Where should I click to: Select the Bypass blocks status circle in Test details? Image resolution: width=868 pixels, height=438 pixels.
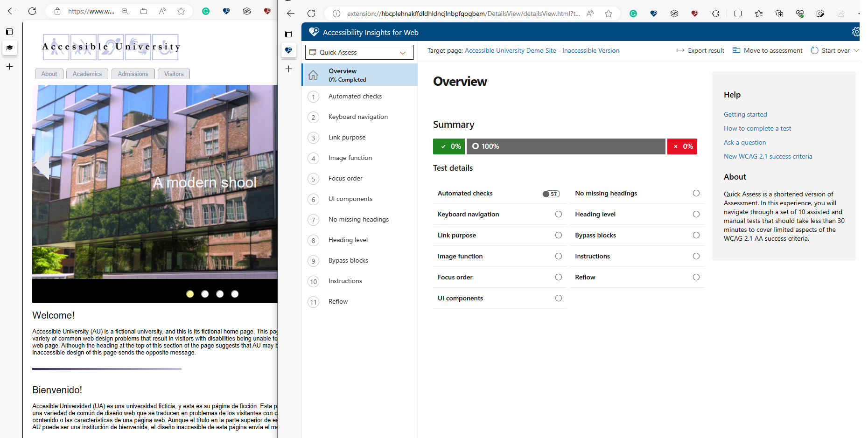(x=696, y=235)
